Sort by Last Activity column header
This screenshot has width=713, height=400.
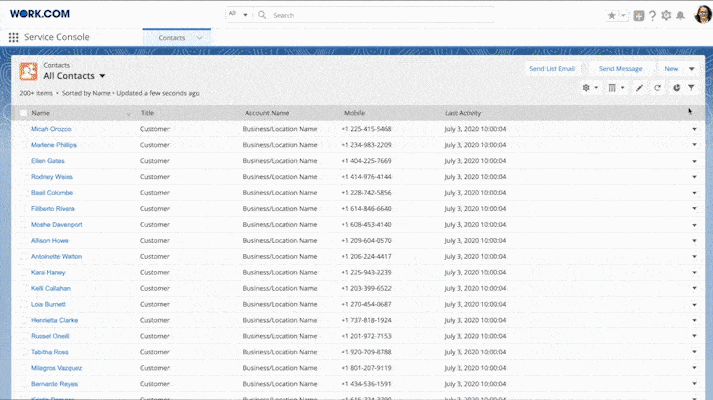point(463,113)
